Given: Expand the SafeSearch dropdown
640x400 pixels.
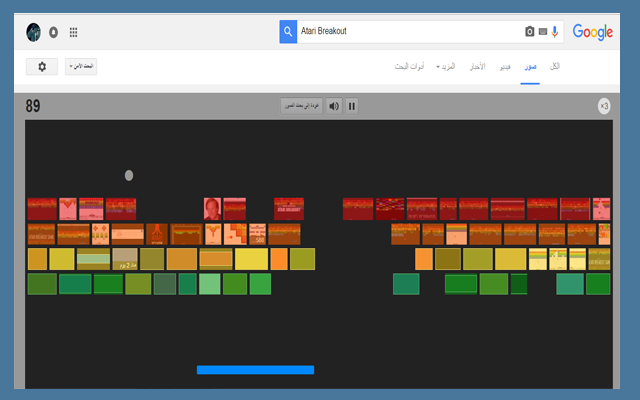Looking at the screenshot, I should pos(81,66).
